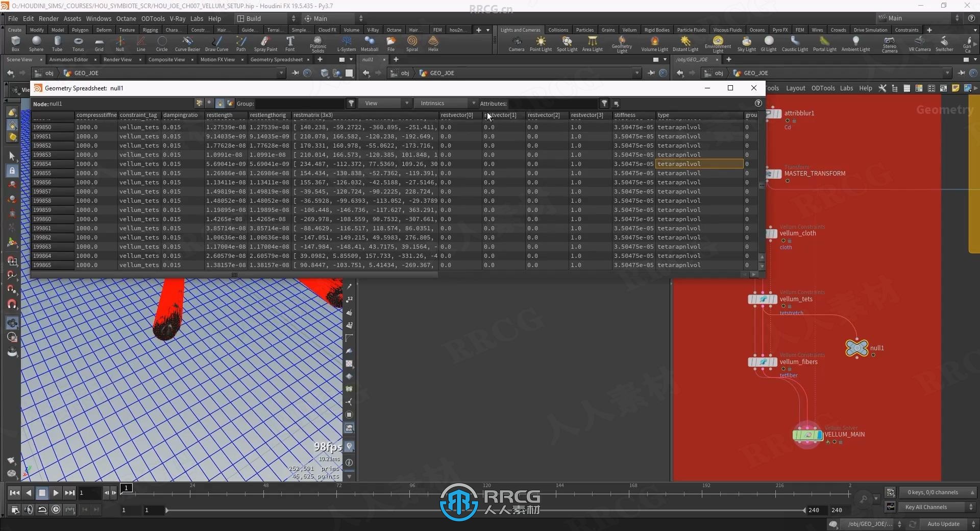Image resolution: width=980 pixels, height=531 pixels.
Task: Toggle vertices display in spreadsheet
Action: [x=209, y=103]
